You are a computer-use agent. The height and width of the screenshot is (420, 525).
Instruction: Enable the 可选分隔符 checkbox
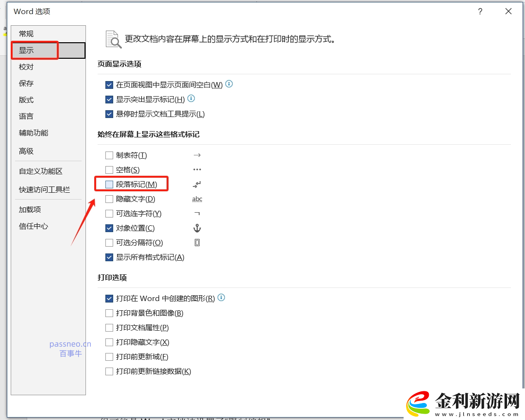pos(109,243)
